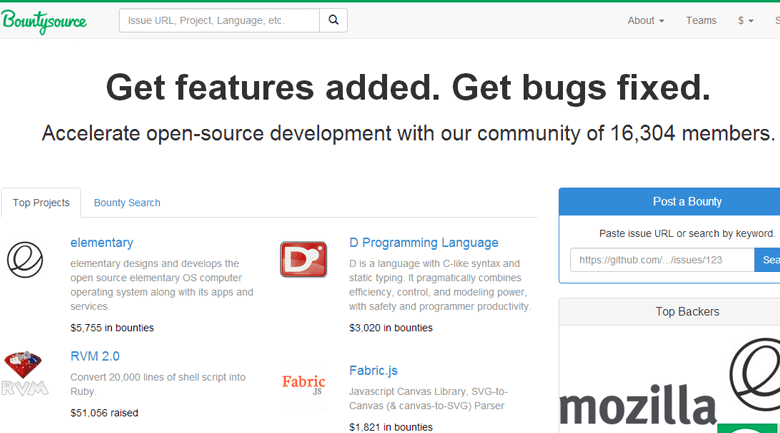Click the elementary project logo icon
Viewport: 780px width, 433px height.
tap(25, 260)
